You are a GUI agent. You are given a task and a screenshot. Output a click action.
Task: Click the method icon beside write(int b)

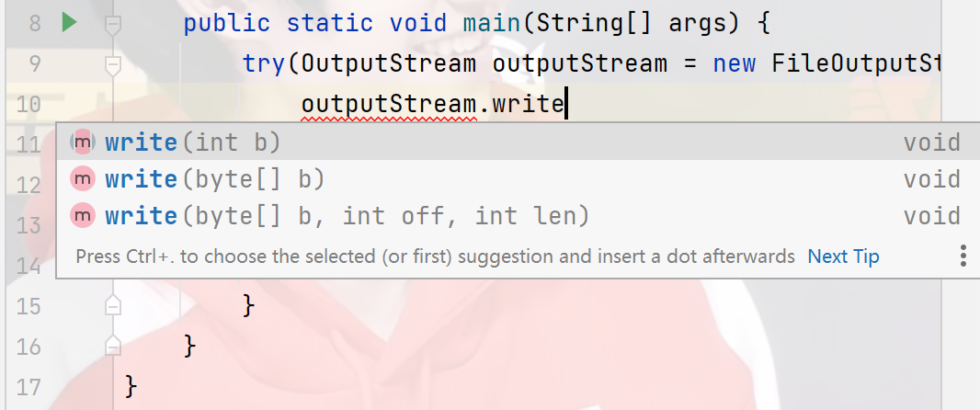click(83, 142)
